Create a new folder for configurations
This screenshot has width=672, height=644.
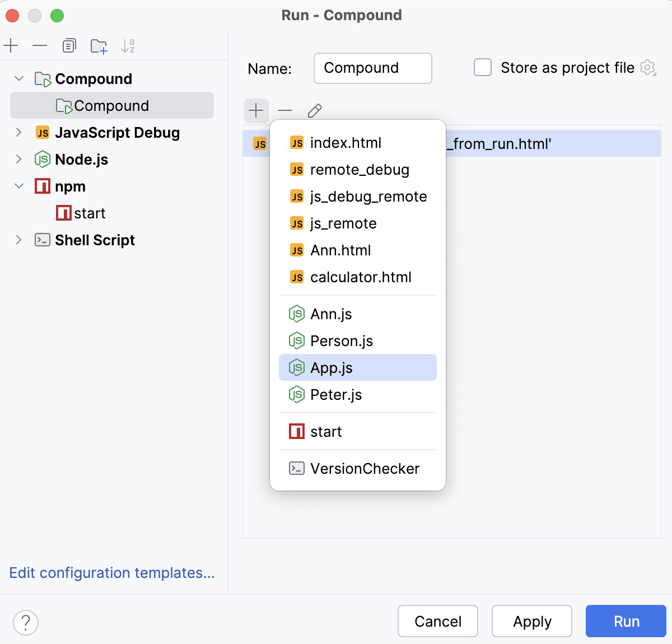(99, 45)
